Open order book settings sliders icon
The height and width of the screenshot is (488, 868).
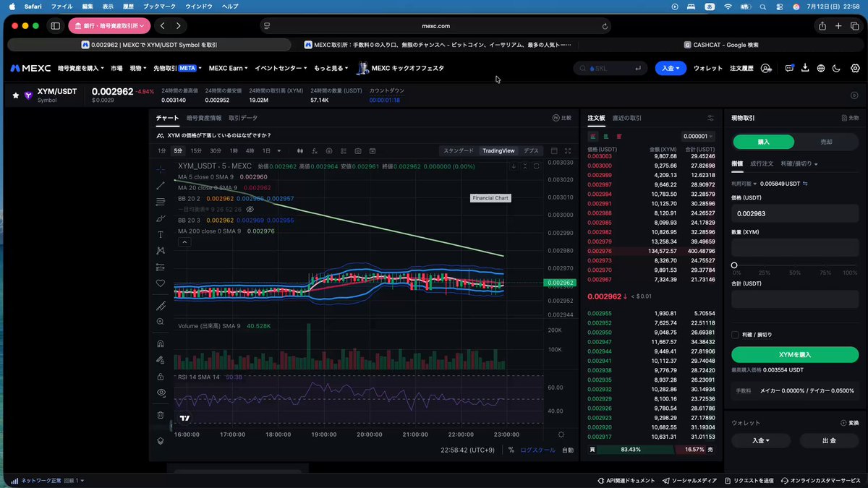point(710,118)
